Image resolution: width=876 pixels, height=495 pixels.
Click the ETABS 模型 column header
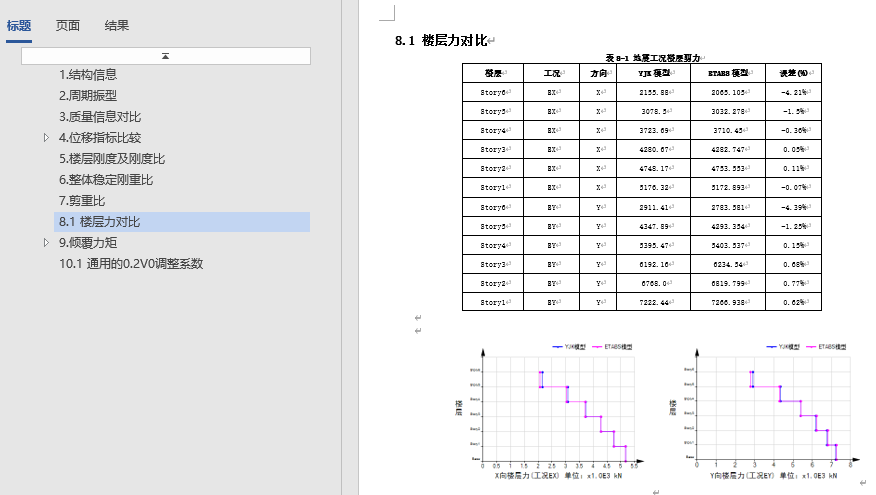coord(728,73)
